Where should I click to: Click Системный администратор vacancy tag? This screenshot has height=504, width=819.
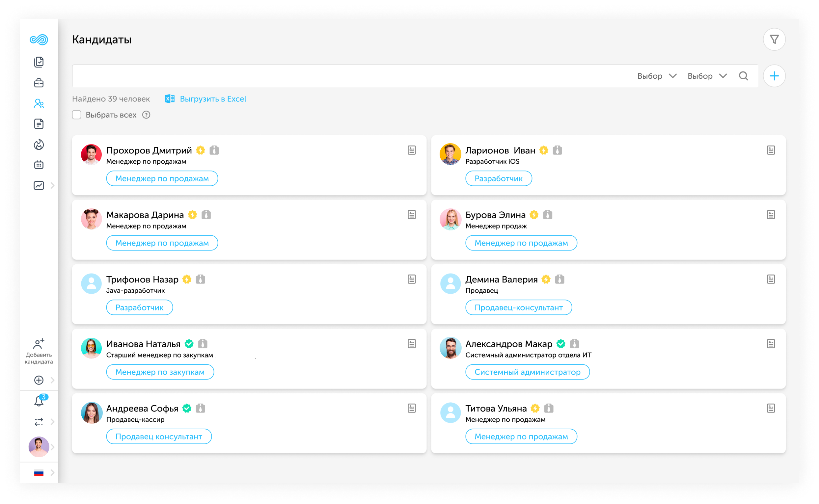tap(527, 372)
